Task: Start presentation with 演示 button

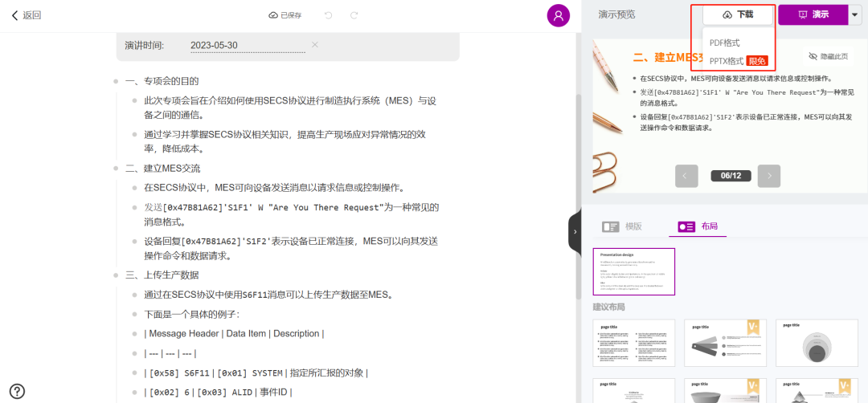Action: tap(813, 14)
